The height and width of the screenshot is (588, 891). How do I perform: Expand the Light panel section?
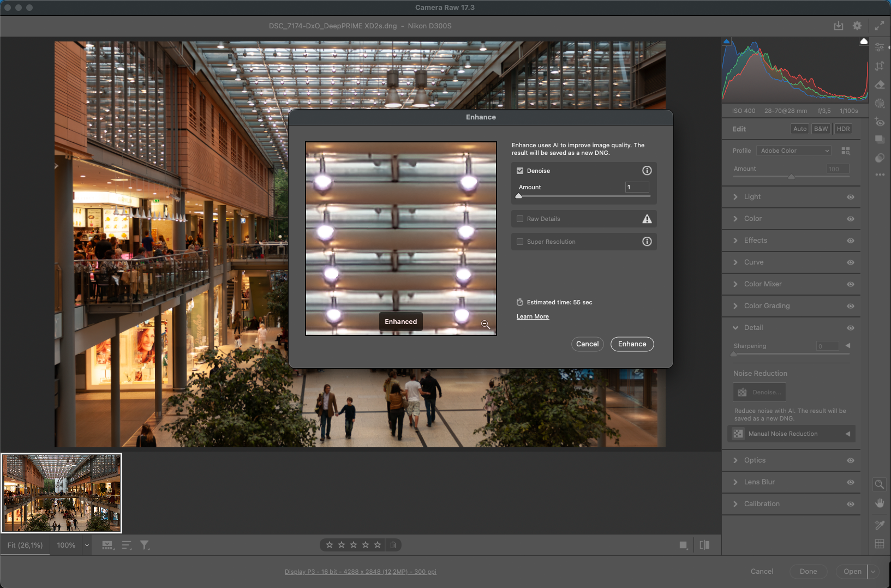coord(752,197)
